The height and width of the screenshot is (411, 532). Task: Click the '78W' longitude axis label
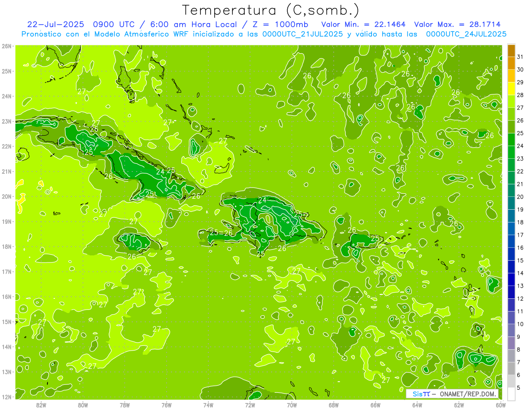(x=125, y=405)
